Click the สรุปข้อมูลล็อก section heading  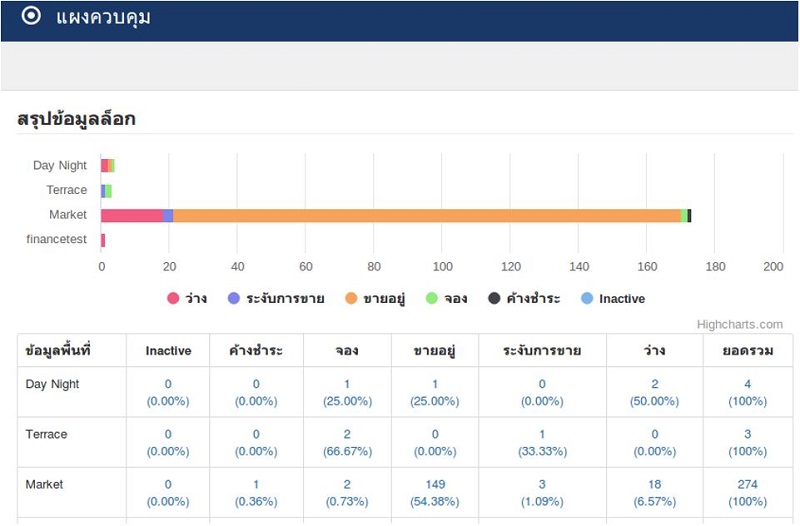point(76,118)
